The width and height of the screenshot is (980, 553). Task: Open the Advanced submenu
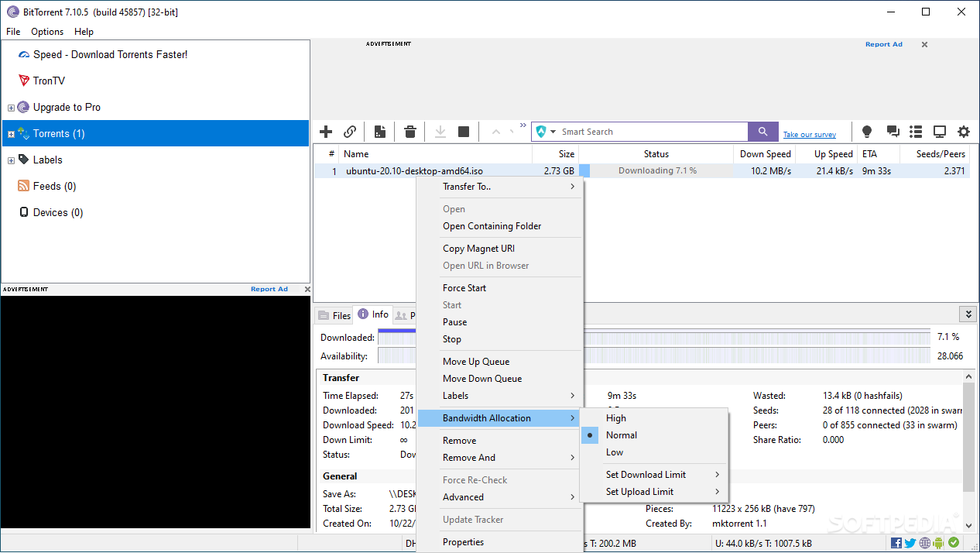pyautogui.click(x=499, y=497)
